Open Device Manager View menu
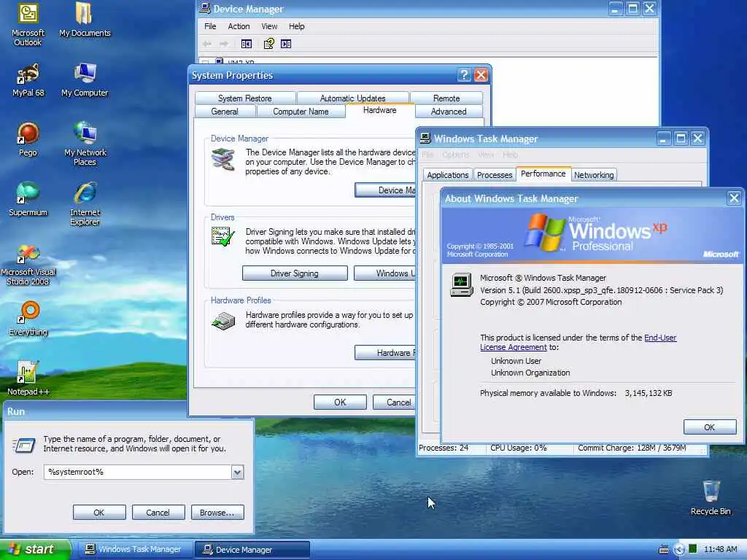 click(269, 26)
